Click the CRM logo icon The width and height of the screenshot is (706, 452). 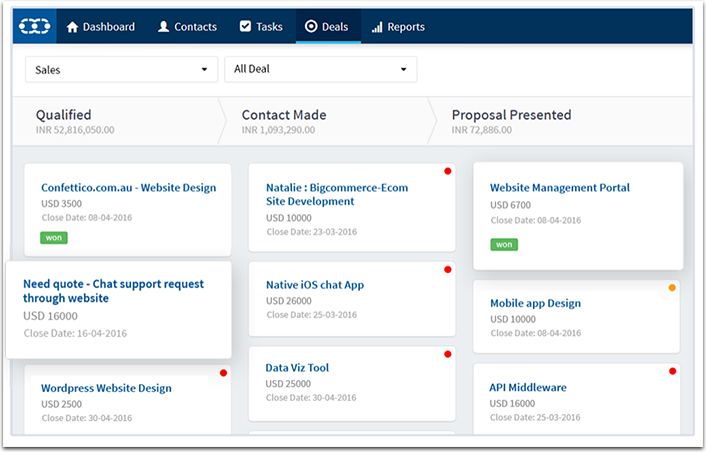click(34, 26)
